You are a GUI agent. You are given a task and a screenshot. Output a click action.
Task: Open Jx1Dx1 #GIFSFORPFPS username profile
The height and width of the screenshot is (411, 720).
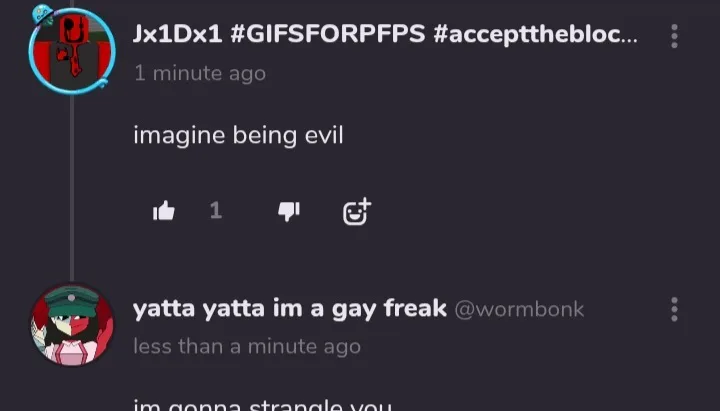[385, 34]
